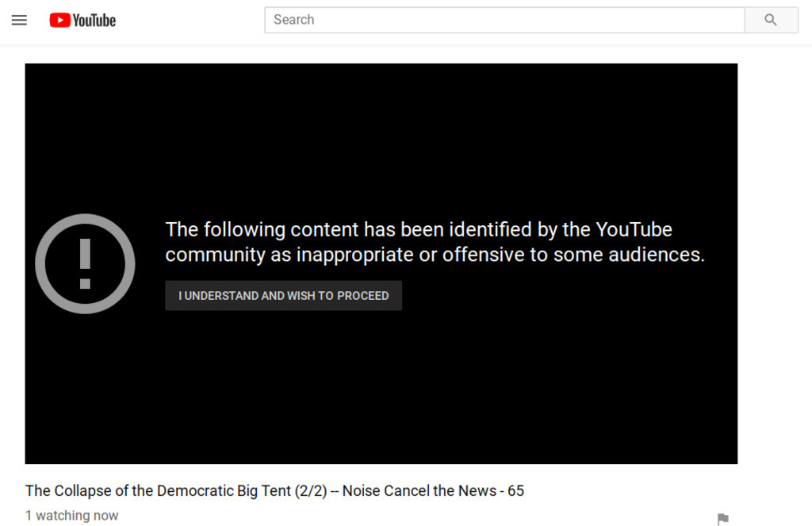Click the white margin left of the player
Viewport: 812px width, 526px height.
click(12, 262)
